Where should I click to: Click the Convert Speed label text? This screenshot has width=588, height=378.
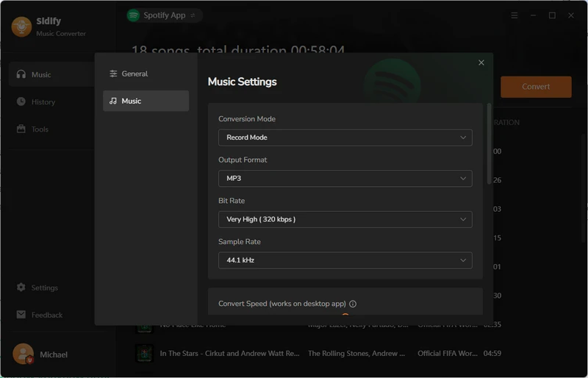coord(282,304)
